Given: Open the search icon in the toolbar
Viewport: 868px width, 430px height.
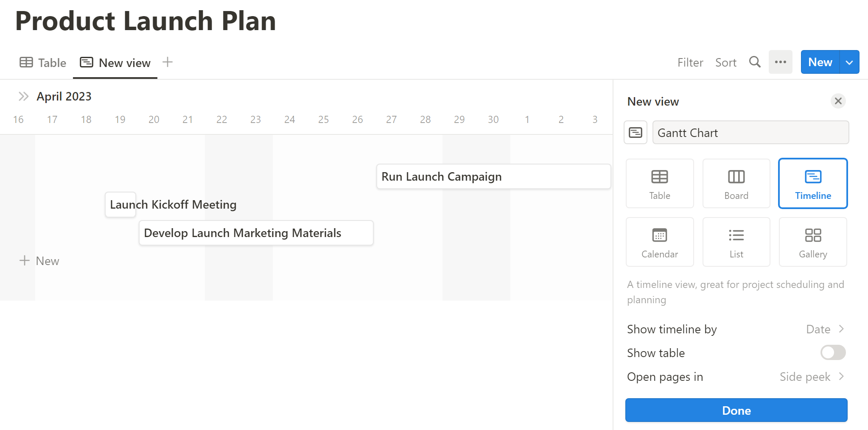Looking at the screenshot, I should 755,62.
